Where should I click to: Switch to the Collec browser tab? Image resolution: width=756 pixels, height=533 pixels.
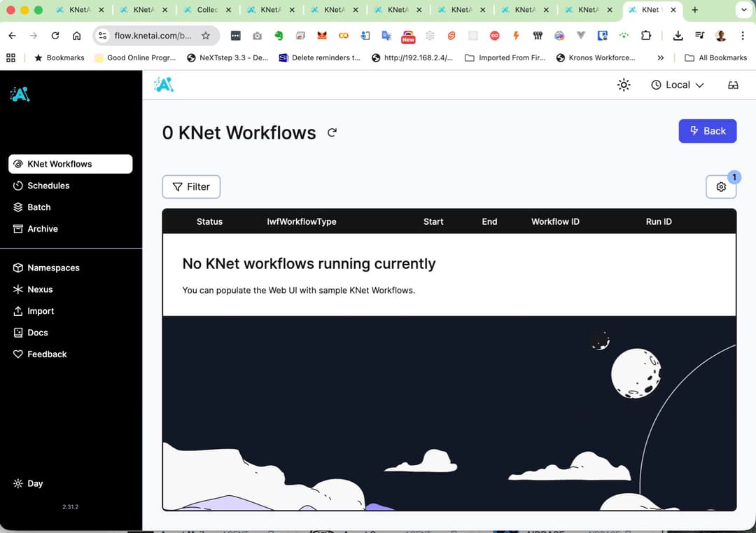coord(208,10)
